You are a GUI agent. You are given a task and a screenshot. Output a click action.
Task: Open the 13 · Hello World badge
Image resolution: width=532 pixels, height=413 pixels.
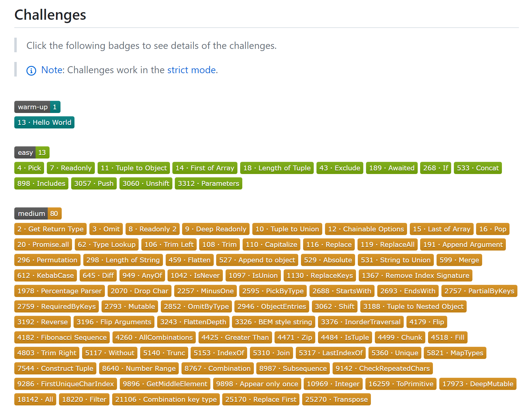click(44, 122)
